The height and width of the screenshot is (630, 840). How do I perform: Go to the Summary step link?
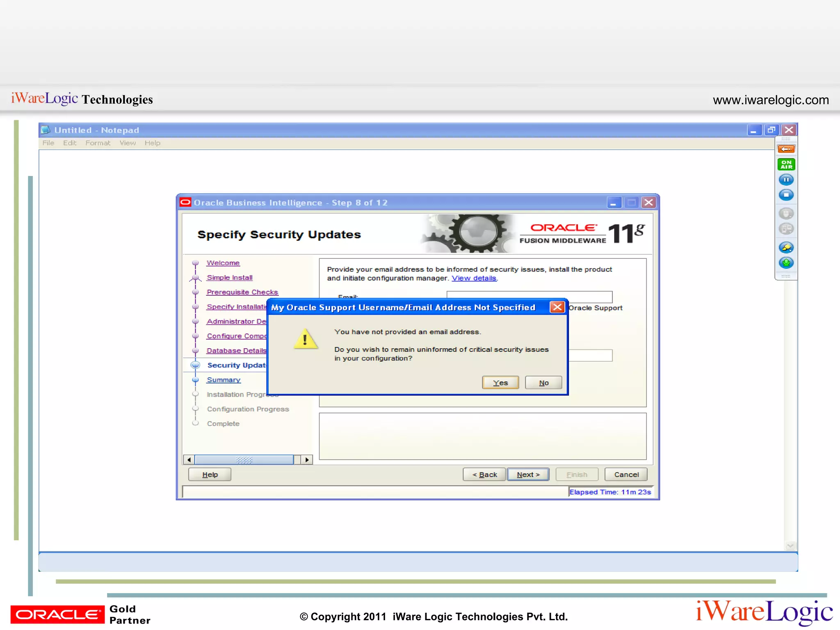coord(224,380)
